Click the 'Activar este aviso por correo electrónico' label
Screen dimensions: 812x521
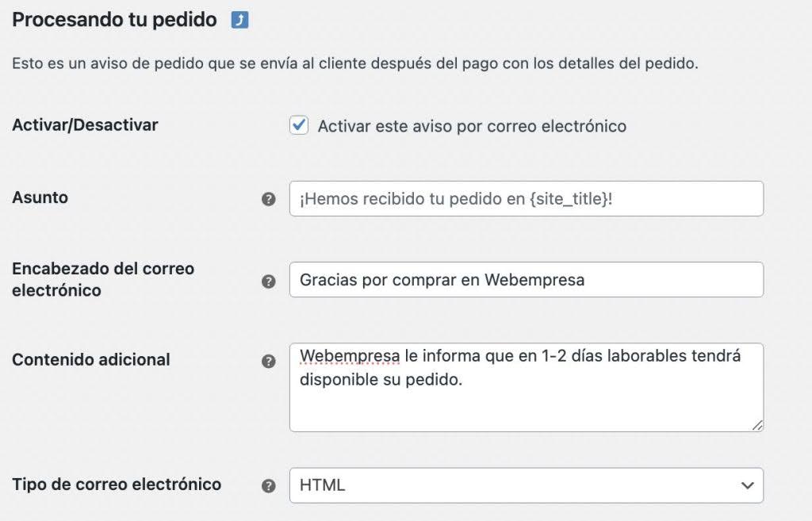pos(472,126)
